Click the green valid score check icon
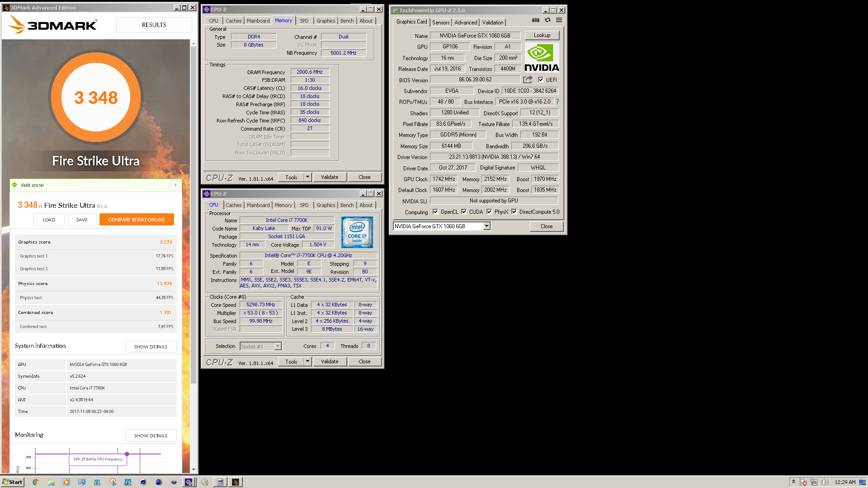 14,185
